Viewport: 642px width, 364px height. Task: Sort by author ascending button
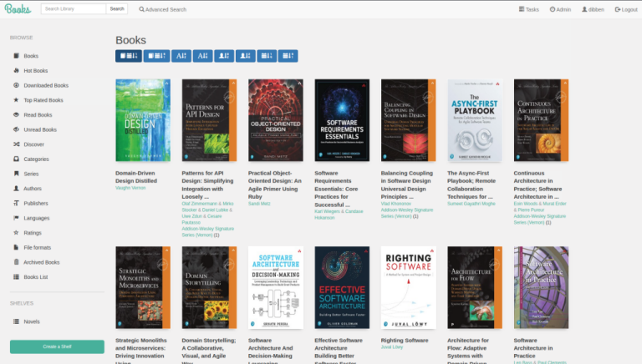(223, 56)
